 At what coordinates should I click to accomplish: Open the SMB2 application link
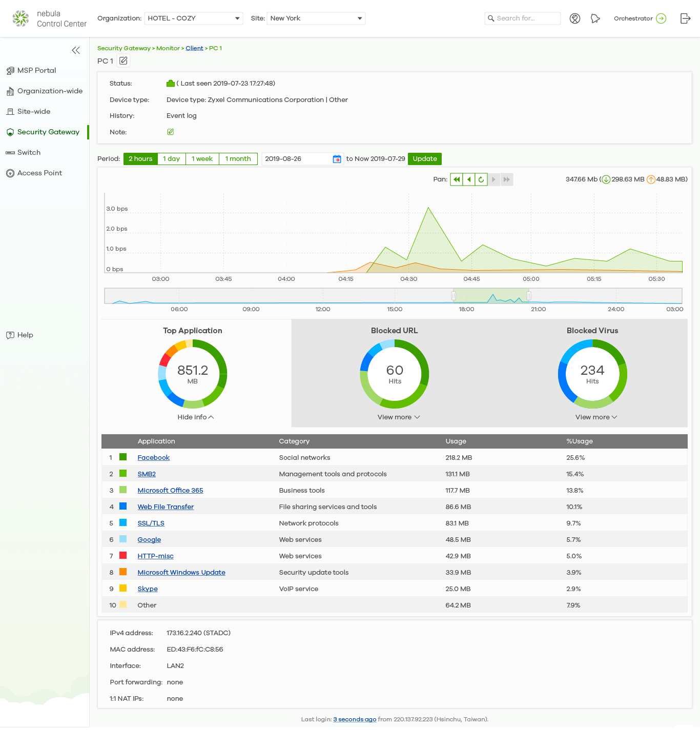tap(147, 474)
